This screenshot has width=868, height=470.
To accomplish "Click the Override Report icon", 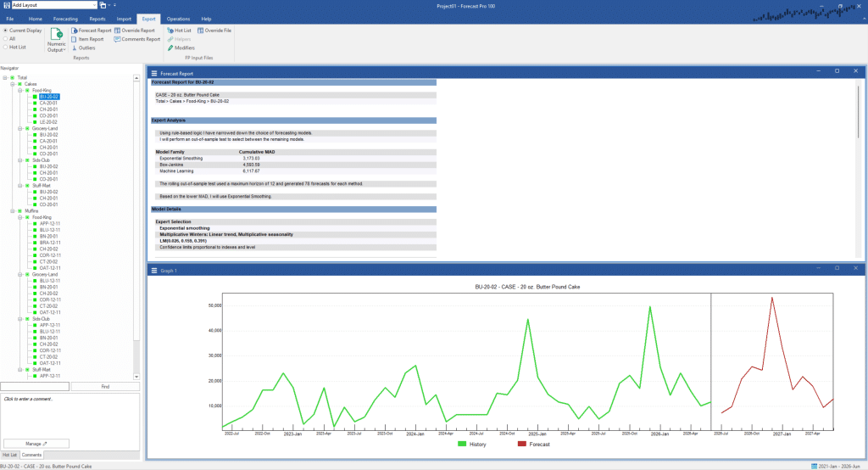I will click(x=118, y=31).
